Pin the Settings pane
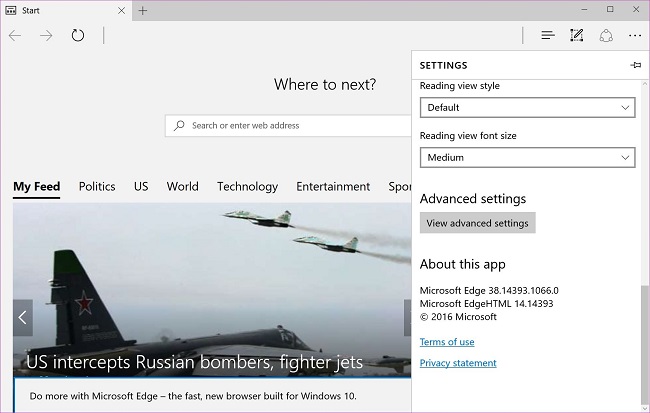 (635, 65)
